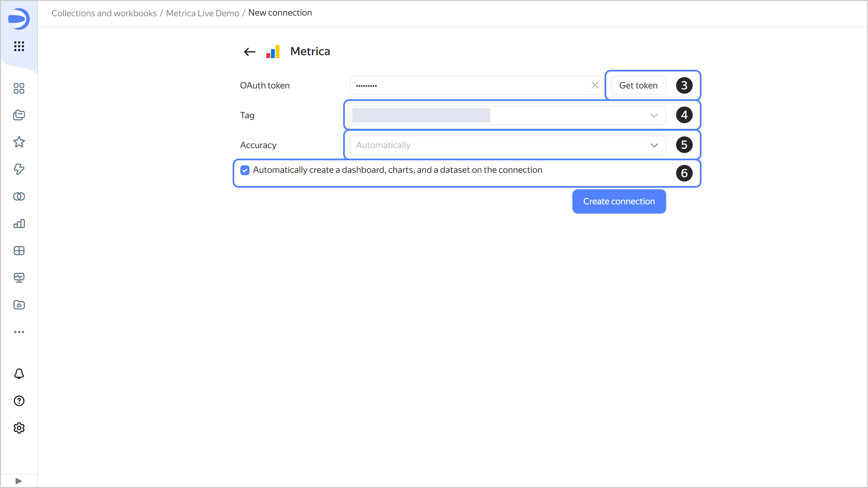Click the Create connection button

(619, 201)
